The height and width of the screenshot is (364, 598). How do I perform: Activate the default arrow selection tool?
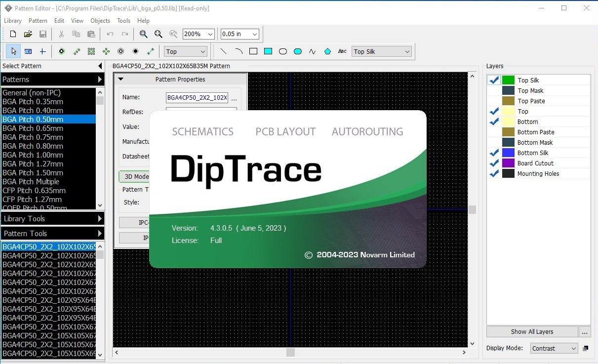coord(13,51)
